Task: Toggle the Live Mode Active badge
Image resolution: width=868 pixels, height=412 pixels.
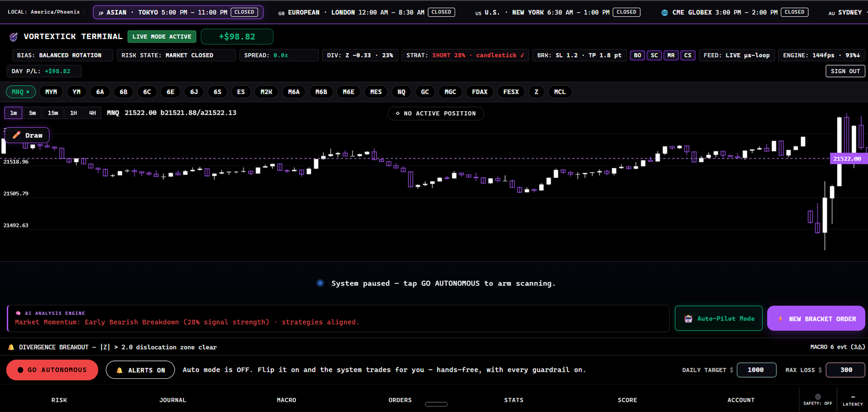Action: (x=162, y=36)
